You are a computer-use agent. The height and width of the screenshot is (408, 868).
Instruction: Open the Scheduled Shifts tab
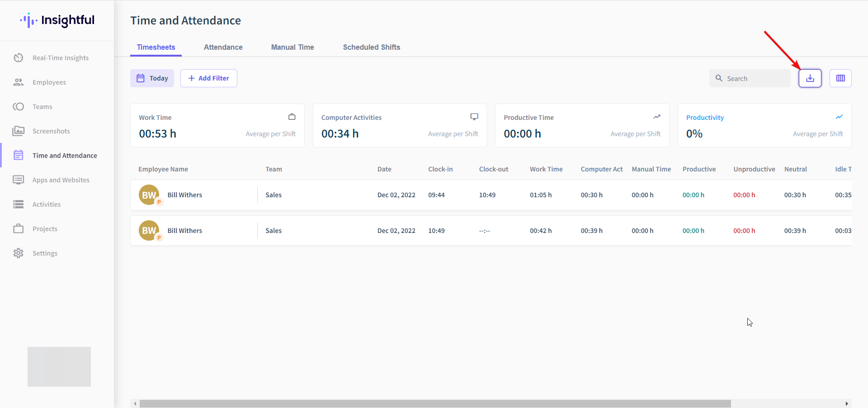coord(372,47)
